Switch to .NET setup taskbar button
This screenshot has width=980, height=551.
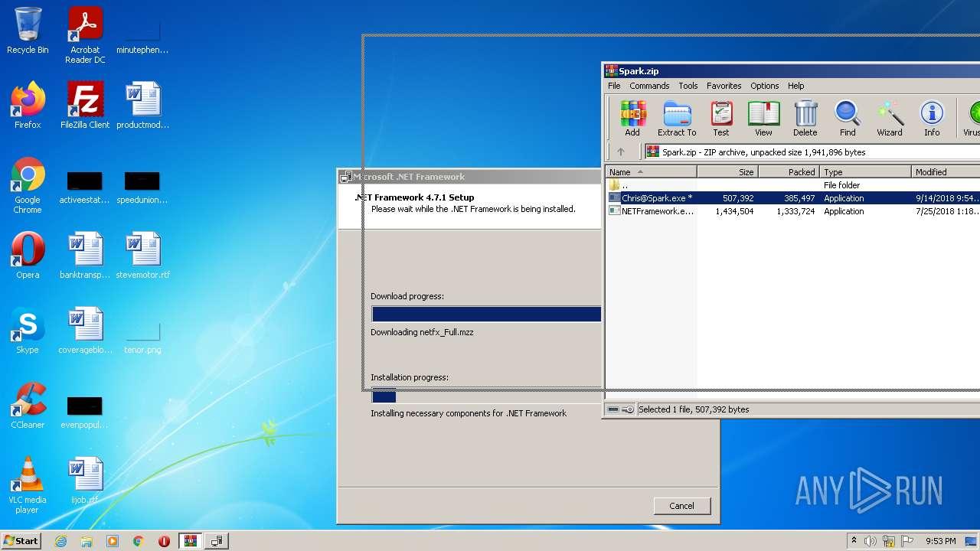click(217, 541)
